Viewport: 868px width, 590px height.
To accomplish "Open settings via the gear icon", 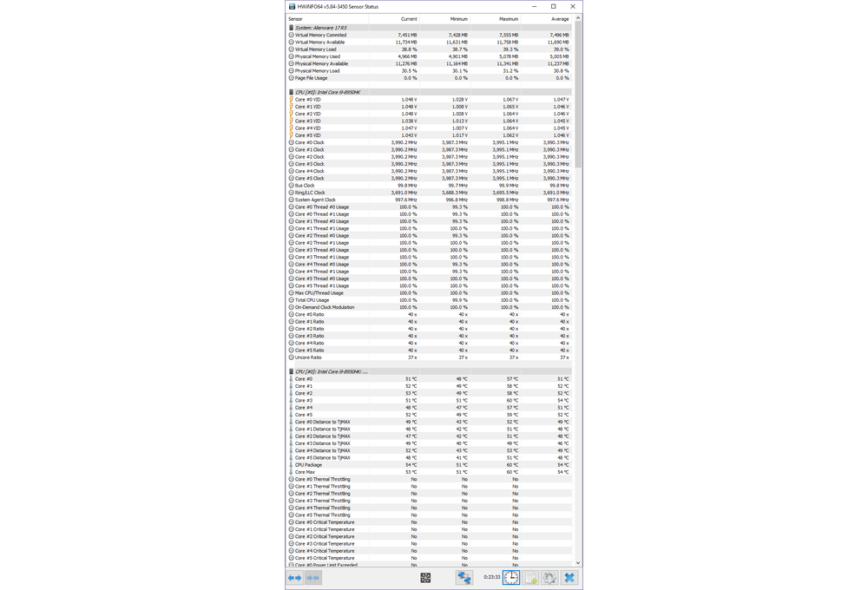I will (x=550, y=577).
